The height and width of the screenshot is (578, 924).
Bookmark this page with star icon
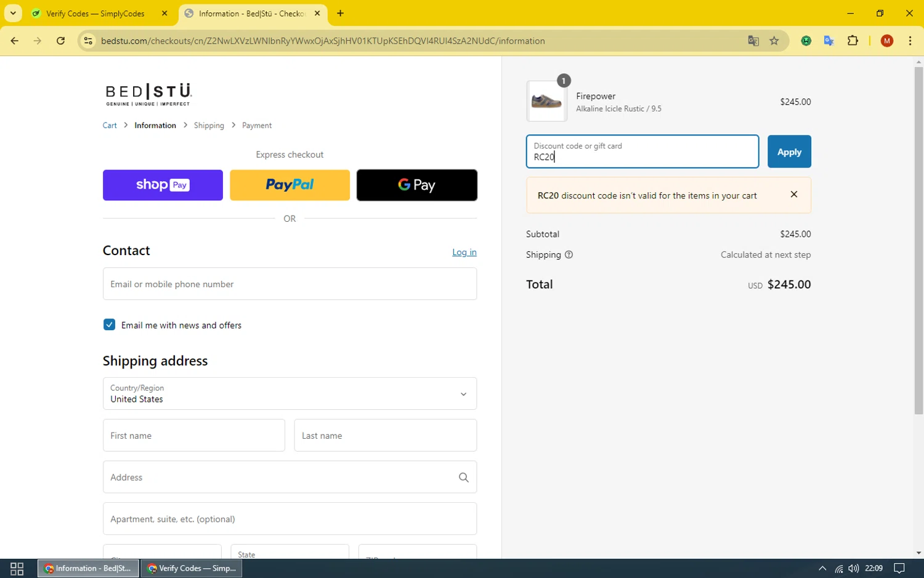pyautogui.click(x=774, y=41)
